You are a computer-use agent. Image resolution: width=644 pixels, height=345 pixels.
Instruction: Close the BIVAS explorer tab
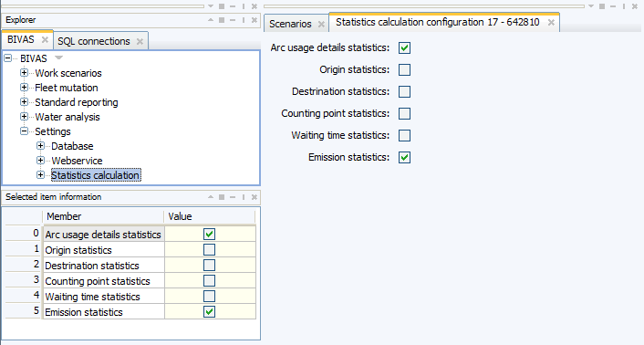point(46,40)
